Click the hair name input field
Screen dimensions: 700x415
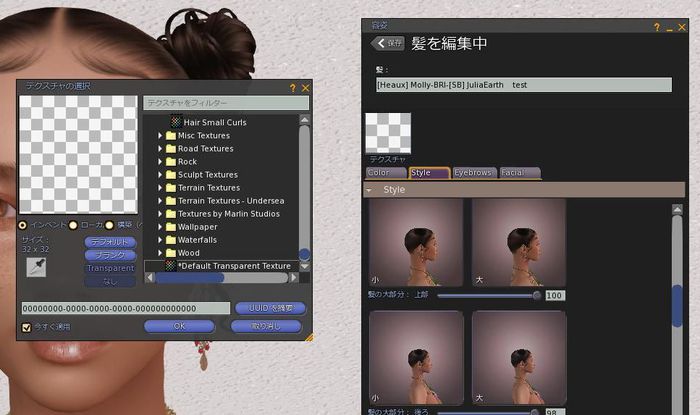524,85
